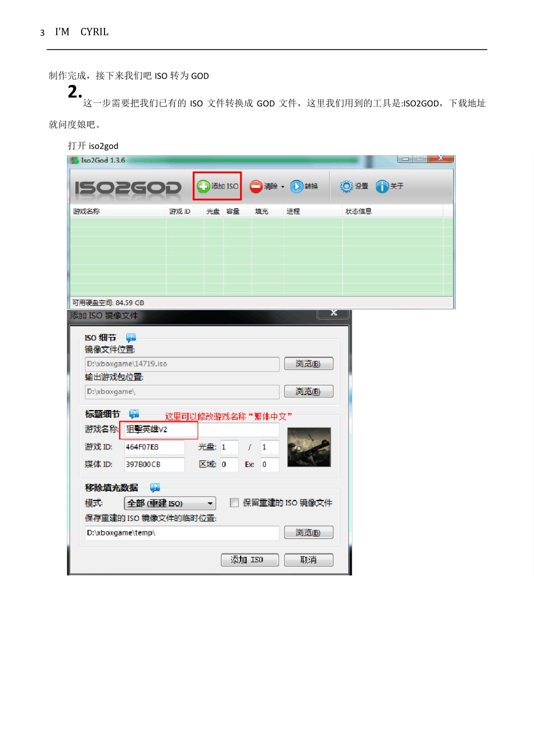Viewport: 534px width, 756px height.
Task: Click the 区域 field
Action: [x=229, y=465]
